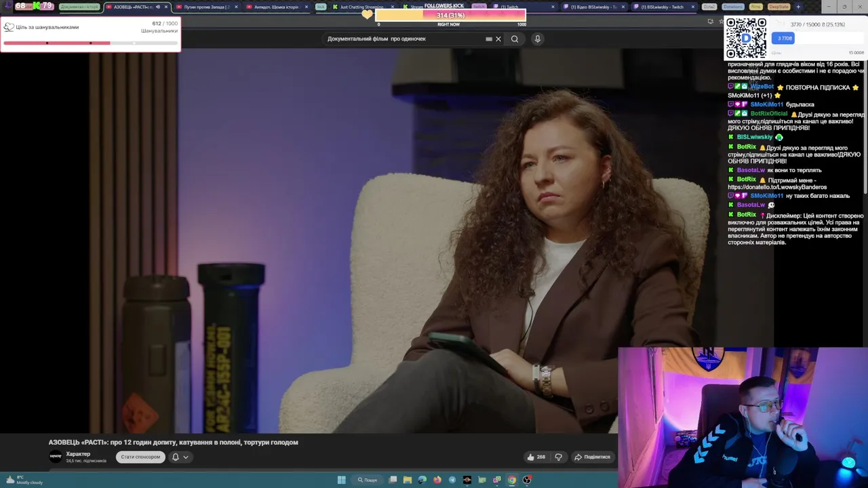Image resolution: width=868 pixels, height=488 pixels.
Task: Click the donation QR code
Action: 746,38
